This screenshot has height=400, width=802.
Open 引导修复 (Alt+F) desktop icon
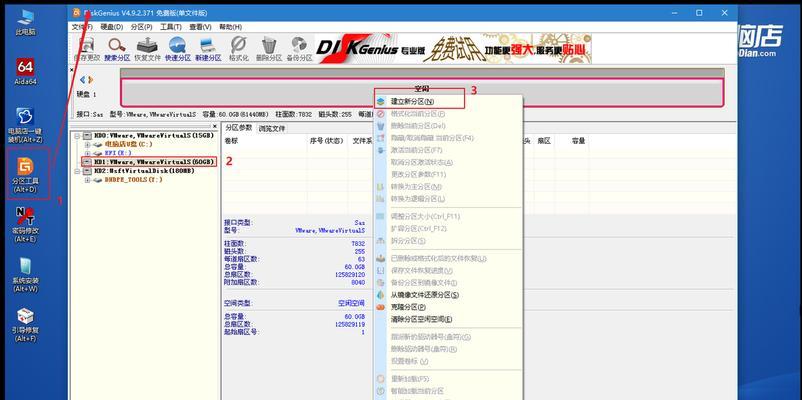[x=26, y=324]
